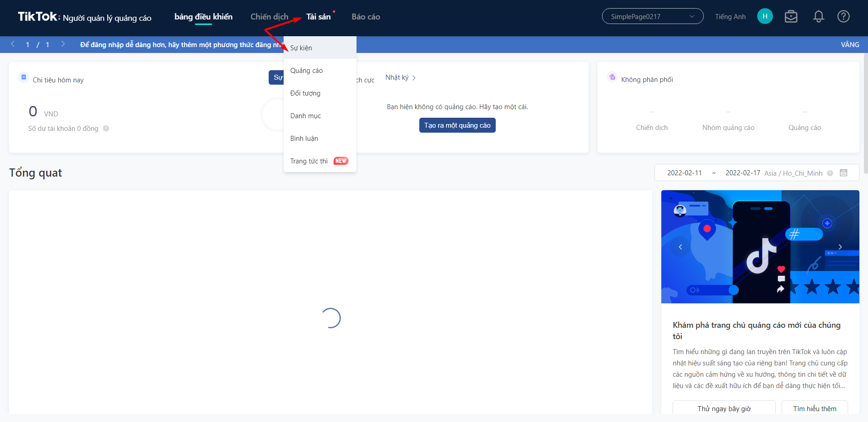Open the Tài sản menu
The width and height of the screenshot is (868, 422).
(318, 17)
